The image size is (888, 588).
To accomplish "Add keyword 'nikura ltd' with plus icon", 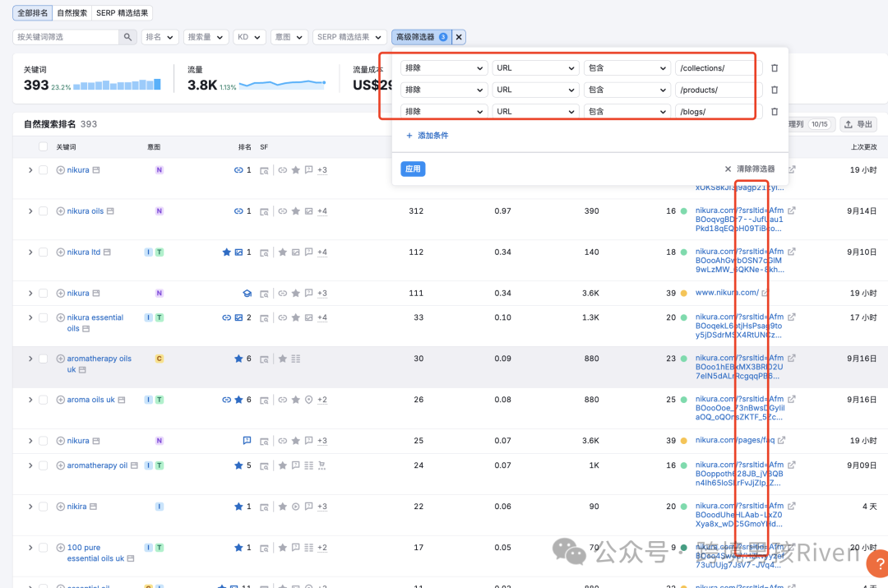I will pos(61,252).
